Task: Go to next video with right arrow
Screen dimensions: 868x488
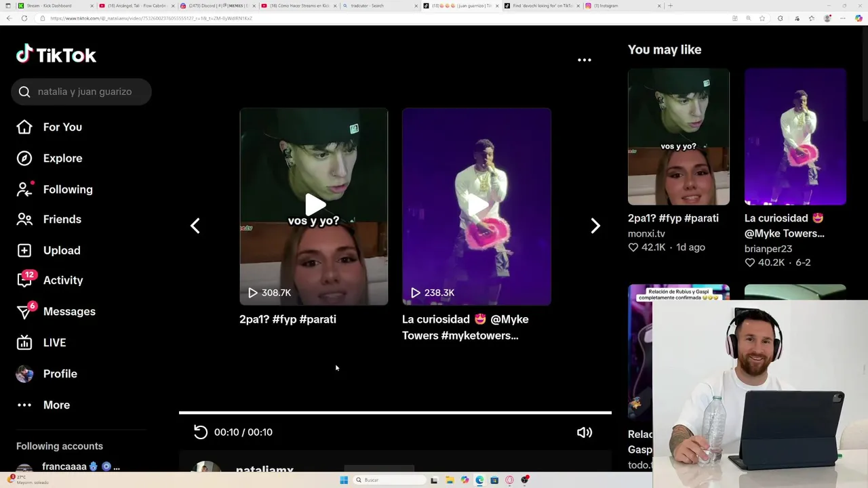Action: pos(595,226)
